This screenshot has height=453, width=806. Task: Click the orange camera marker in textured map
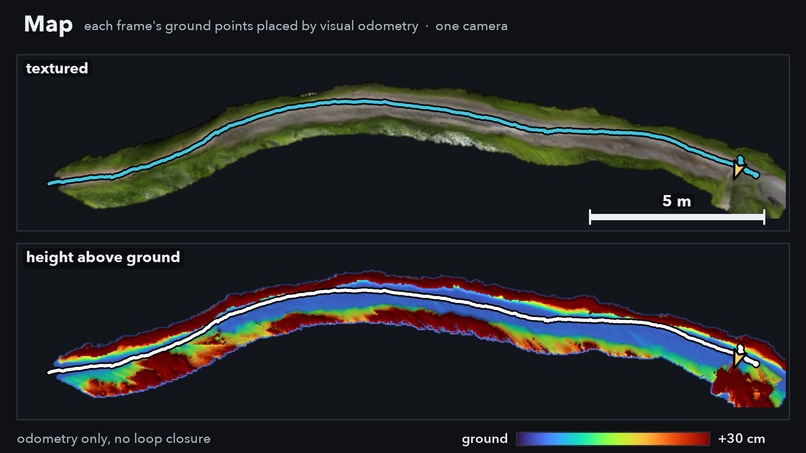[x=738, y=170]
